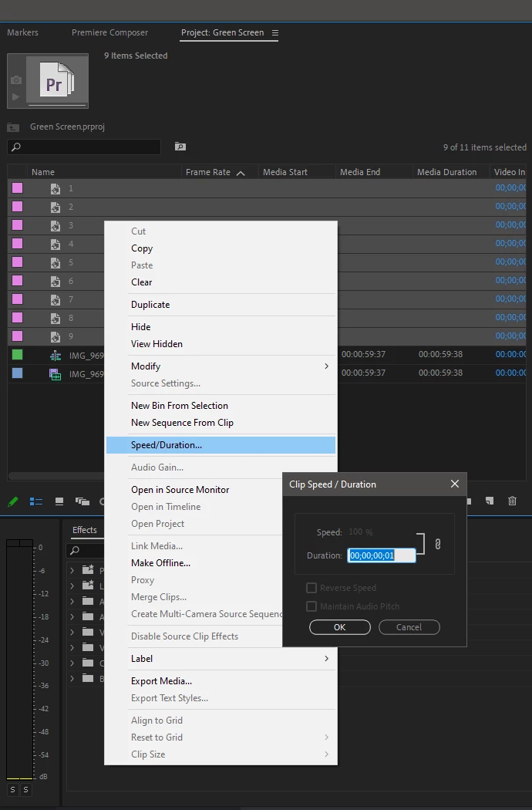Switch to Icon View button
This screenshot has height=810, width=532.
click(x=59, y=501)
